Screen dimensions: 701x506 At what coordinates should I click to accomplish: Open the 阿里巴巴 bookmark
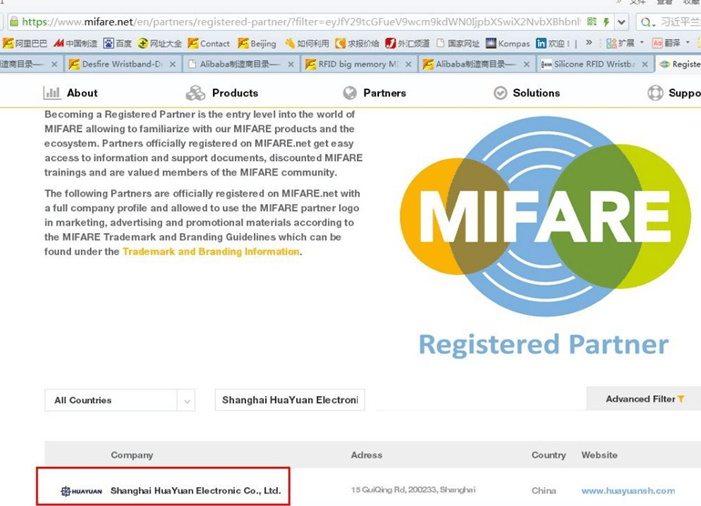tap(25, 43)
